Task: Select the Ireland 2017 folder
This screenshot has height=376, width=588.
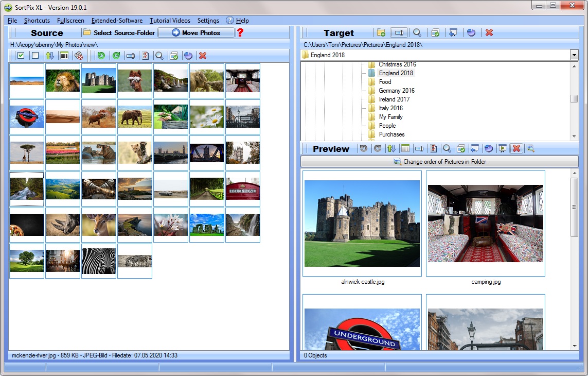Action: click(394, 99)
